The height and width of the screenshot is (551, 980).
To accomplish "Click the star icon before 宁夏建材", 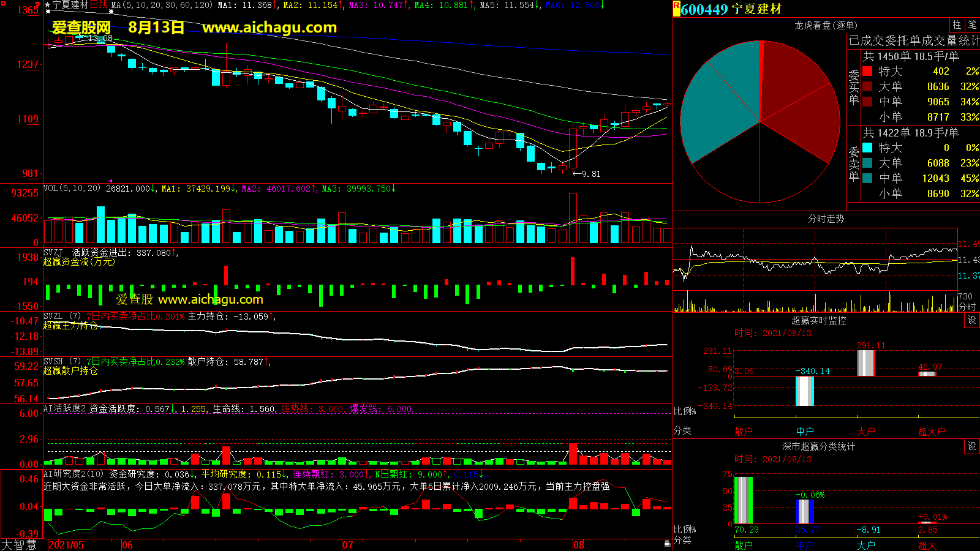I will 48,5.
